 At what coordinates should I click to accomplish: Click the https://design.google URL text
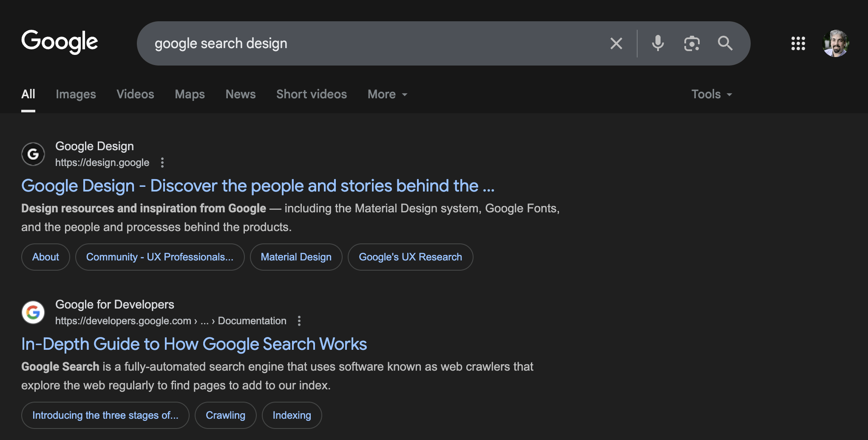102,163
